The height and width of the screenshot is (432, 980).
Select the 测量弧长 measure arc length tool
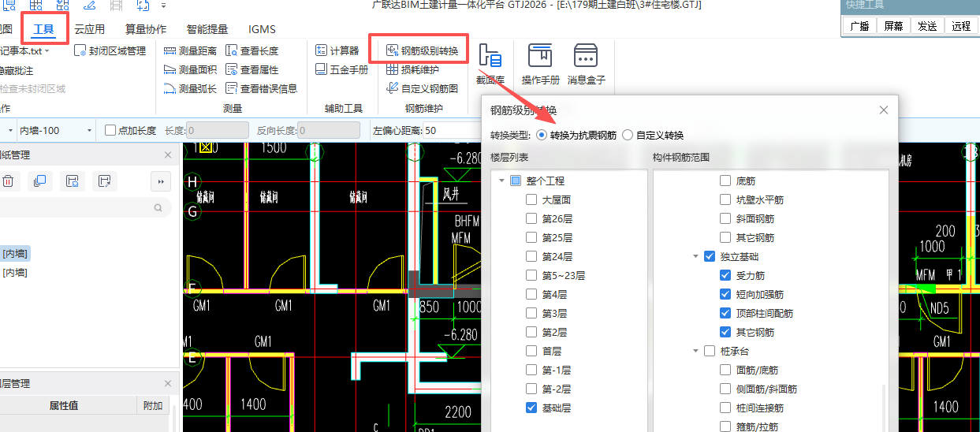(190, 88)
